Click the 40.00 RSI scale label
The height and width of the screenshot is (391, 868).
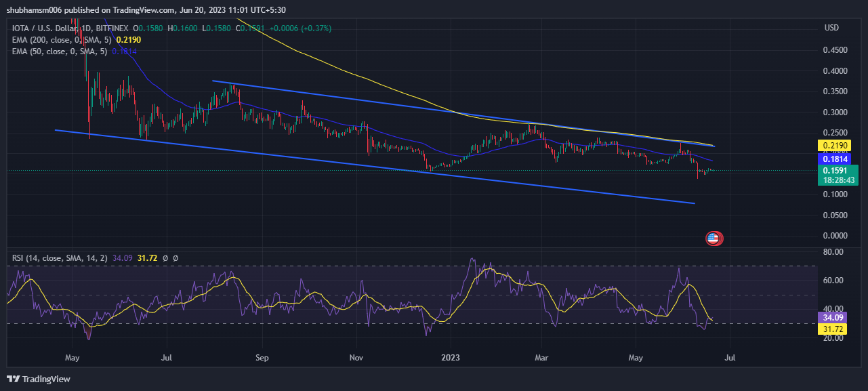[833, 309]
